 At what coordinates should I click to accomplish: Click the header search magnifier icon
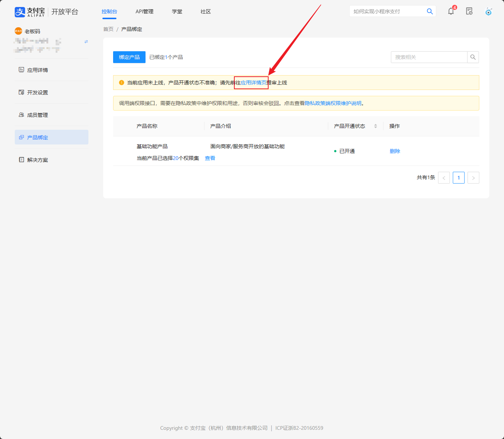coord(430,11)
